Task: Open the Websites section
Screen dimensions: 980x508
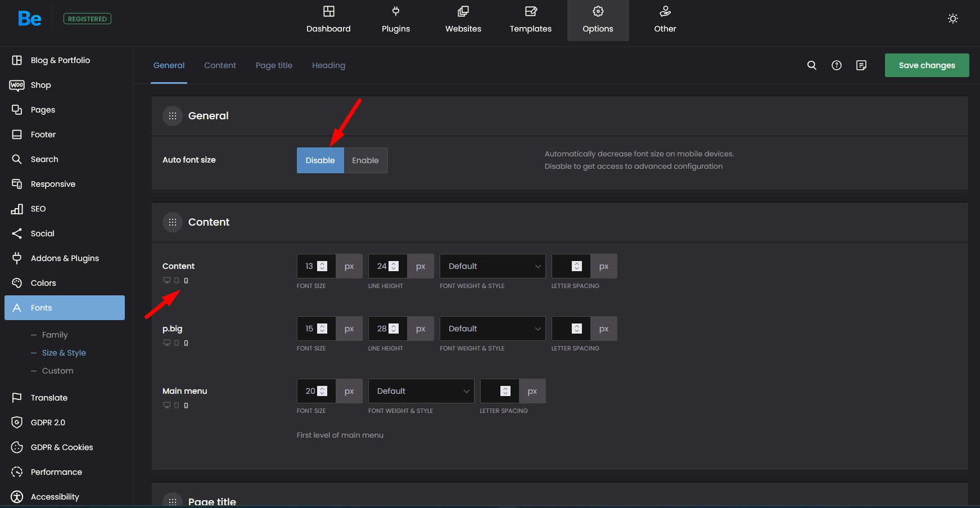Action: click(x=463, y=20)
